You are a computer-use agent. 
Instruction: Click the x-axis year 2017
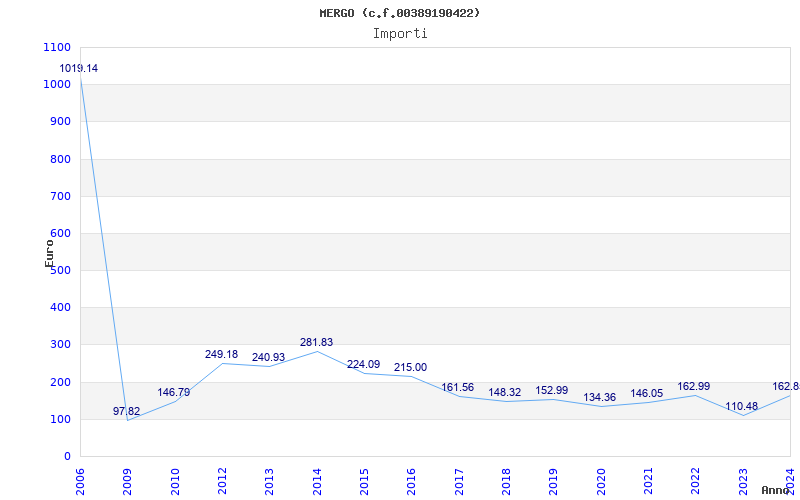(459, 482)
